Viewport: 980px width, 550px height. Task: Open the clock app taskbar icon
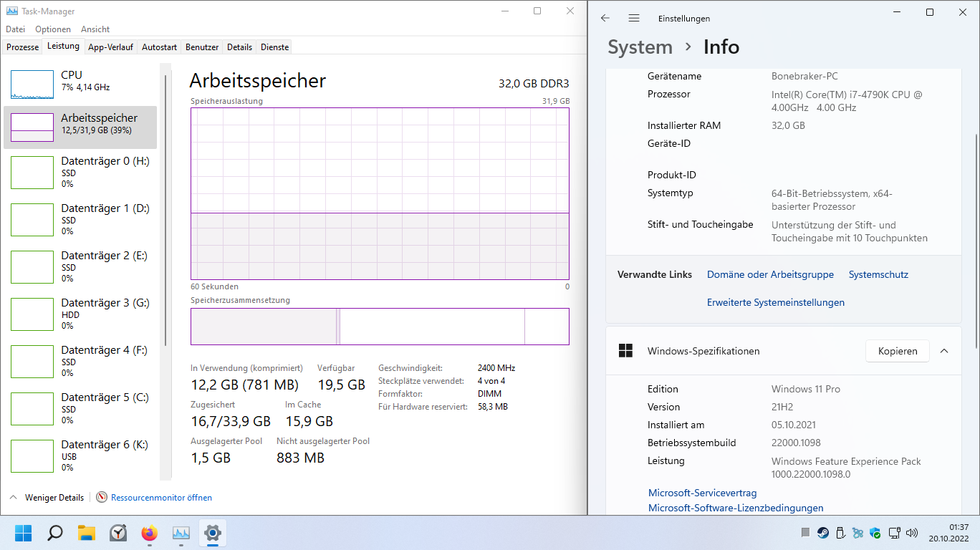(118, 533)
